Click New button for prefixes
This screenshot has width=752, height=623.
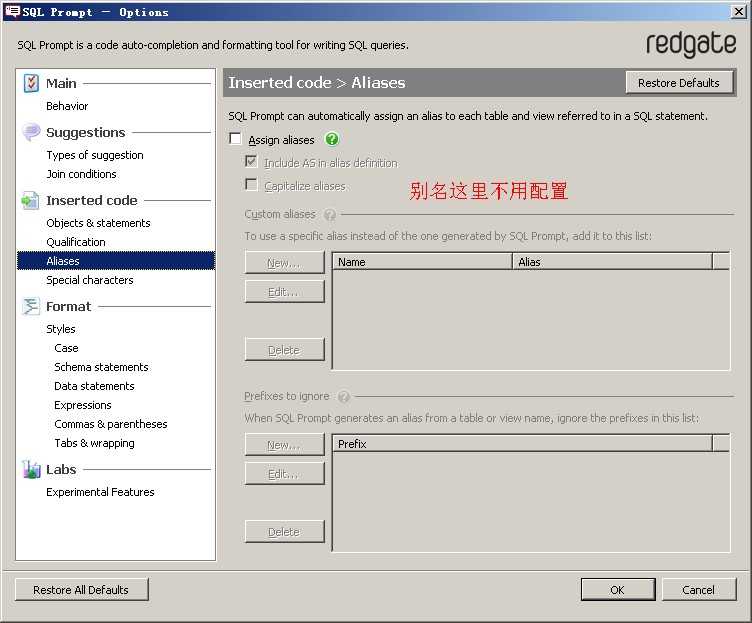coord(284,445)
